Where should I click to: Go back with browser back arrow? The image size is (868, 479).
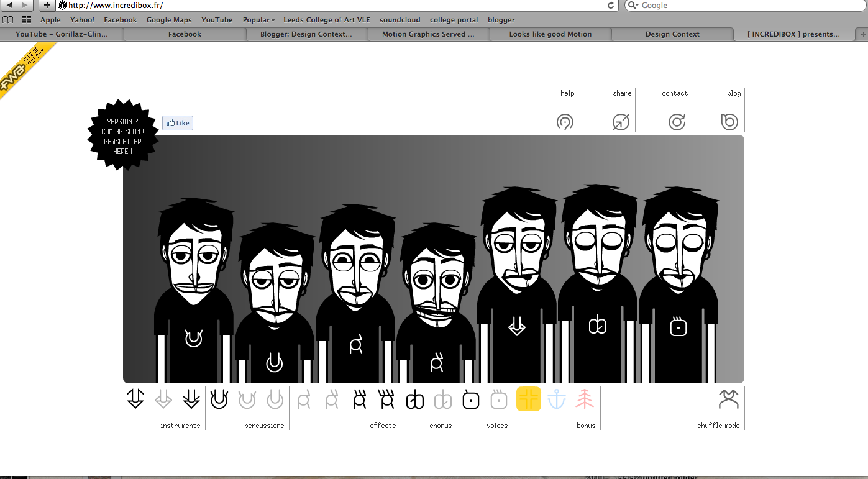click(x=9, y=5)
